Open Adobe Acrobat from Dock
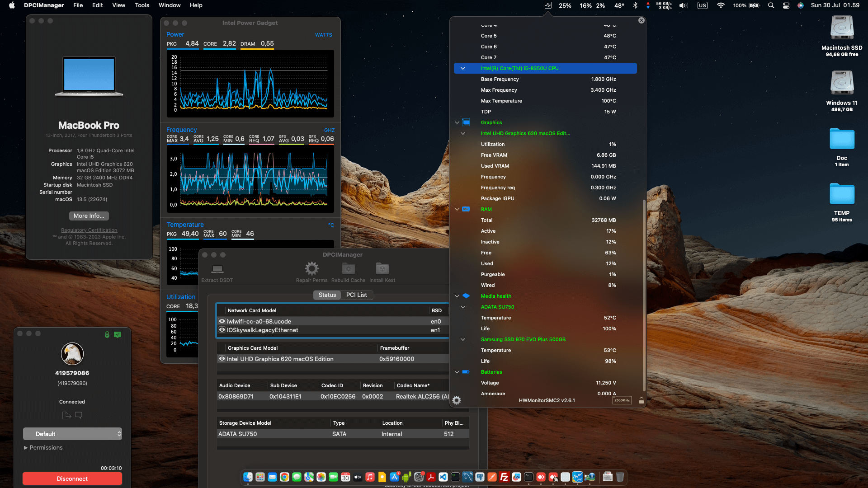Image resolution: width=868 pixels, height=488 pixels. [431, 477]
